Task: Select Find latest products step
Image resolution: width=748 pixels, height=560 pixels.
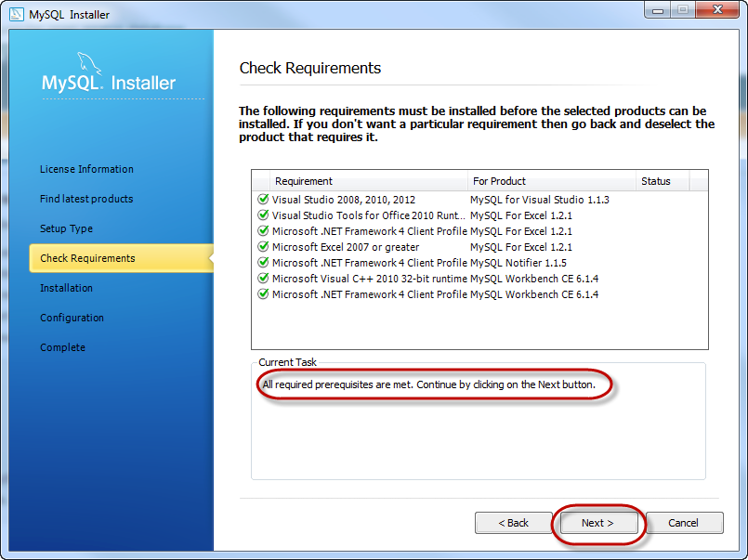Action: (86, 199)
